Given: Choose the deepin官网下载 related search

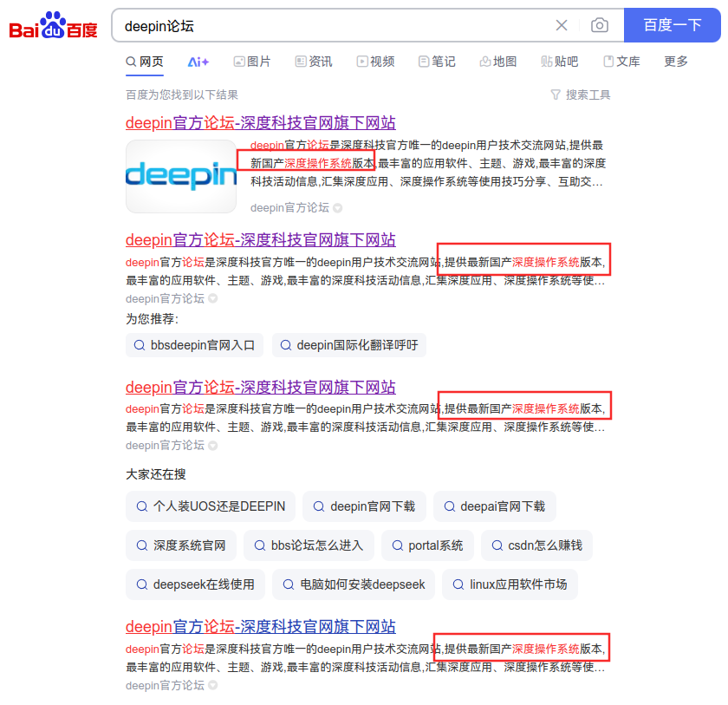Looking at the screenshot, I should [365, 506].
